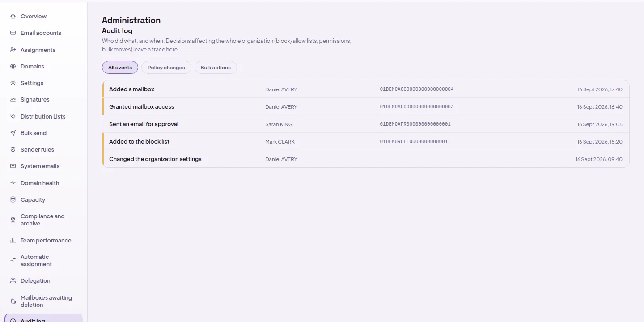Select the System emails envelope icon
This screenshot has height=322, width=644.
click(x=13, y=166)
